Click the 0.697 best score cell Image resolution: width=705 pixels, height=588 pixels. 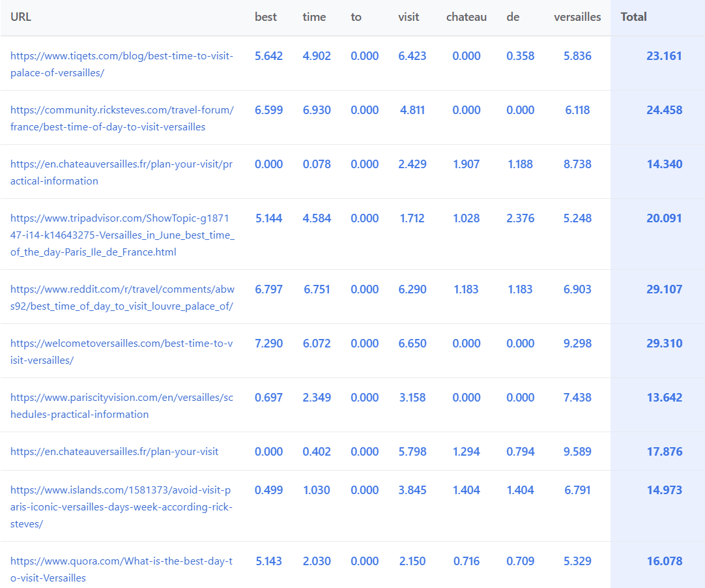[x=269, y=397]
